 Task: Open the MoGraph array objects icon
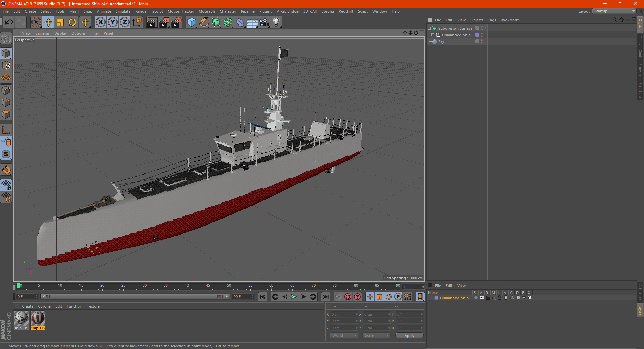[x=228, y=22]
